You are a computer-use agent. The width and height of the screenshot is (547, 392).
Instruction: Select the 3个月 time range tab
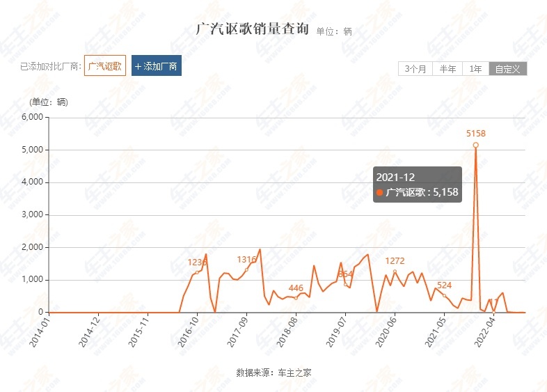(415, 69)
